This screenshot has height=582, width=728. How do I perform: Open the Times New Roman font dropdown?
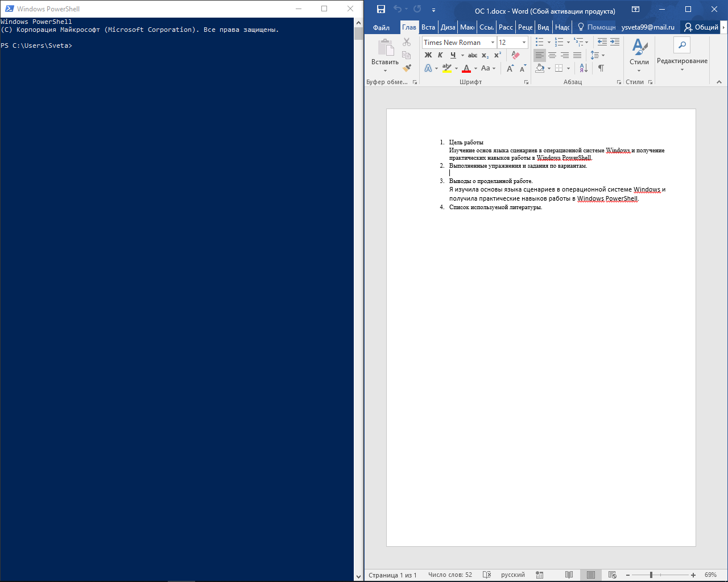tap(459, 43)
